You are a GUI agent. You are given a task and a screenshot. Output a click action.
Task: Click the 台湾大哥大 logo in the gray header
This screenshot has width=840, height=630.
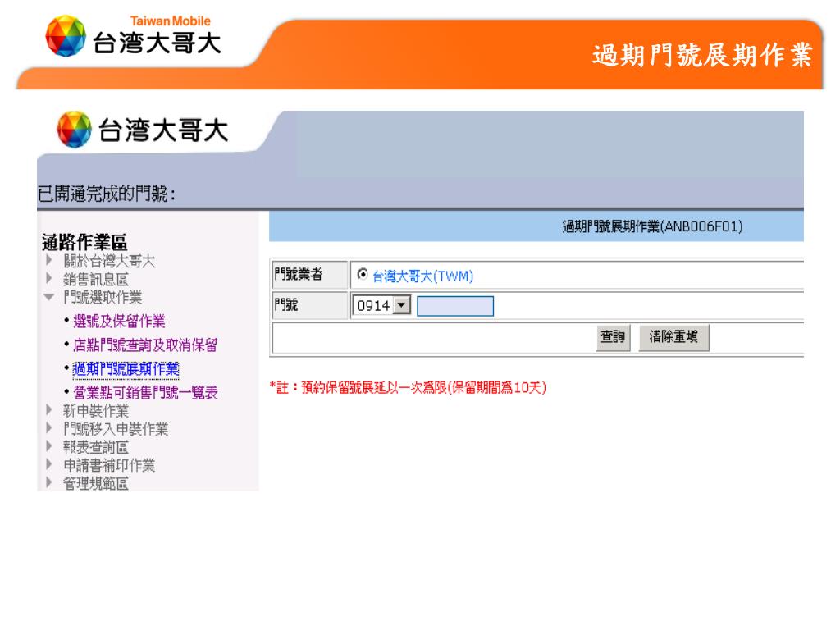pos(143,130)
